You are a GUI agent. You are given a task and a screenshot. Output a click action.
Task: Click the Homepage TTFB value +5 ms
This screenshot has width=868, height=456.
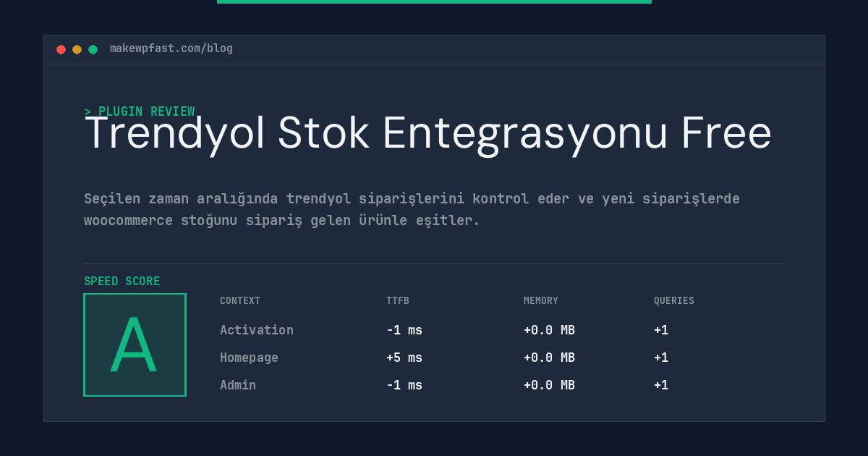click(x=404, y=358)
